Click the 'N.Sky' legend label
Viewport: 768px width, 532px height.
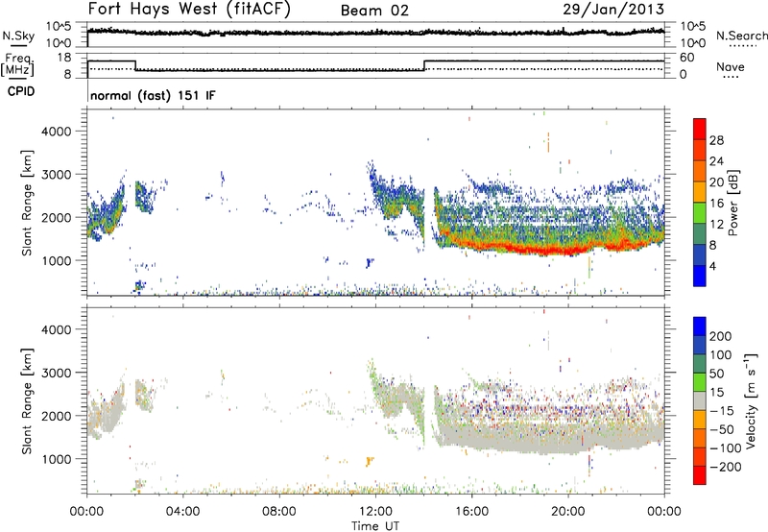pos(18,36)
